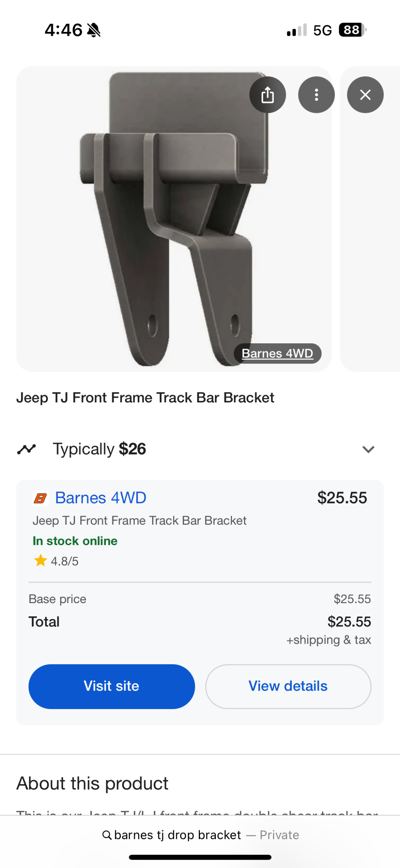Screen dimensions: 400x868
Task: Tap the Jeep TJ Front Frame product title
Action: (145, 398)
